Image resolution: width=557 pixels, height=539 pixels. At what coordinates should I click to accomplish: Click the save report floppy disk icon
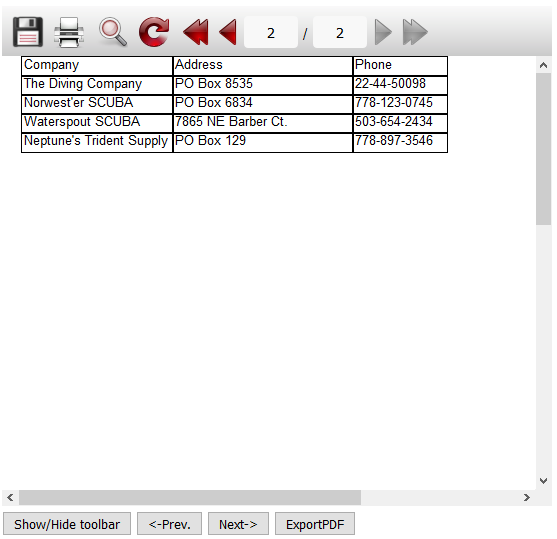coord(28,32)
